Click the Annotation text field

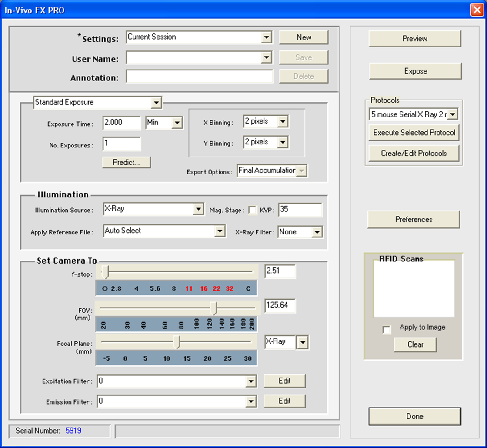point(200,77)
